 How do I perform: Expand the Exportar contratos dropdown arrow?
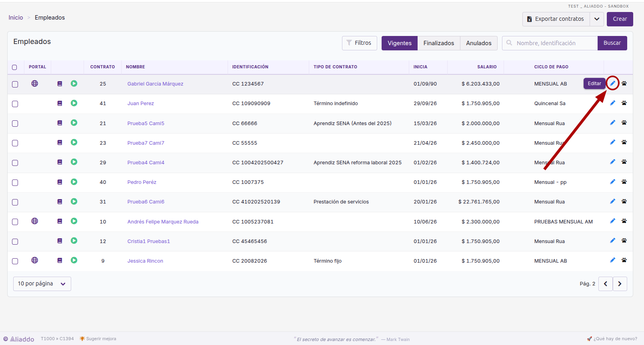click(x=597, y=19)
